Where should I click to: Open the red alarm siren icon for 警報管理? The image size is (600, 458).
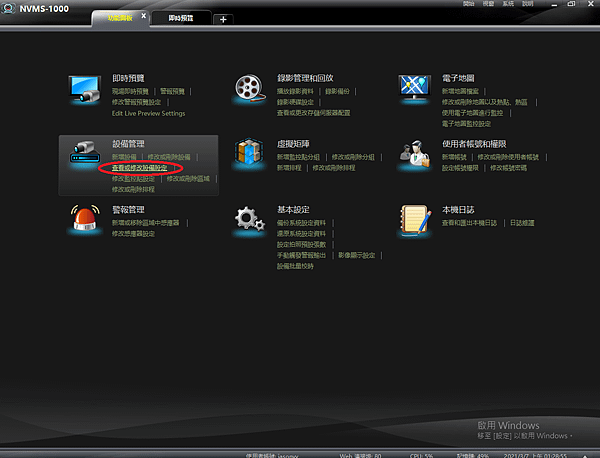pos(85,218)
